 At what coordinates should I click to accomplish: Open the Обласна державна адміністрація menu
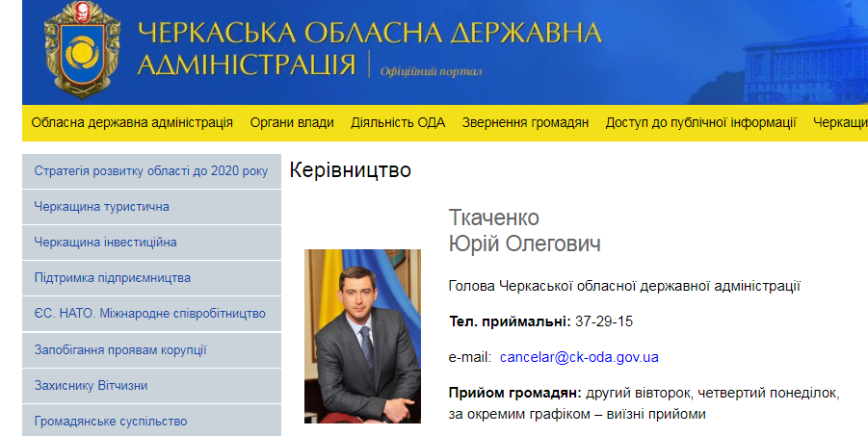click(132, 122)
